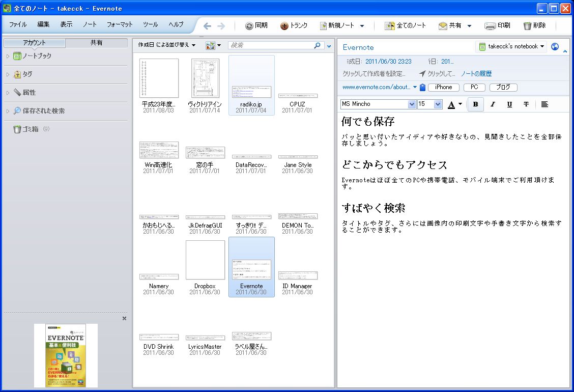Open the ノート menu
Image resolution: width=574 pixels, height=392 pixels.
pos(90,24)
